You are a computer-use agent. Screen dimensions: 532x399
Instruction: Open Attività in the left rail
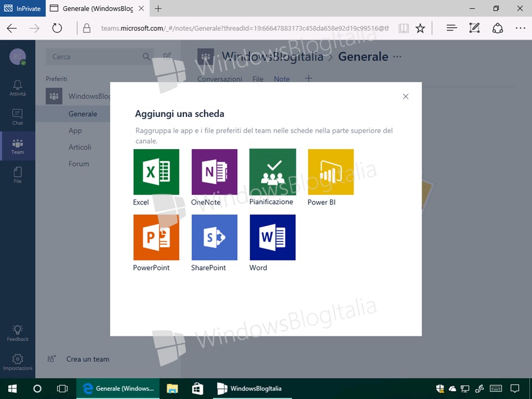(18, 88)
